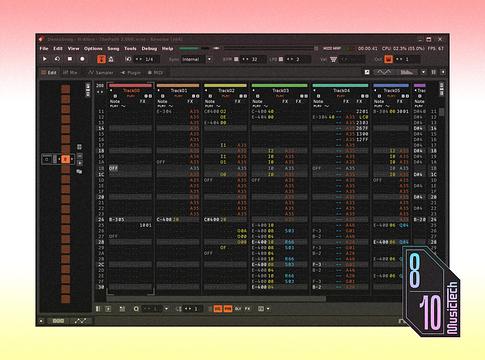This screenshot has height=360, width=485.
Task: Click the pattern loop/restart transport icon
Action: (57, 59)
